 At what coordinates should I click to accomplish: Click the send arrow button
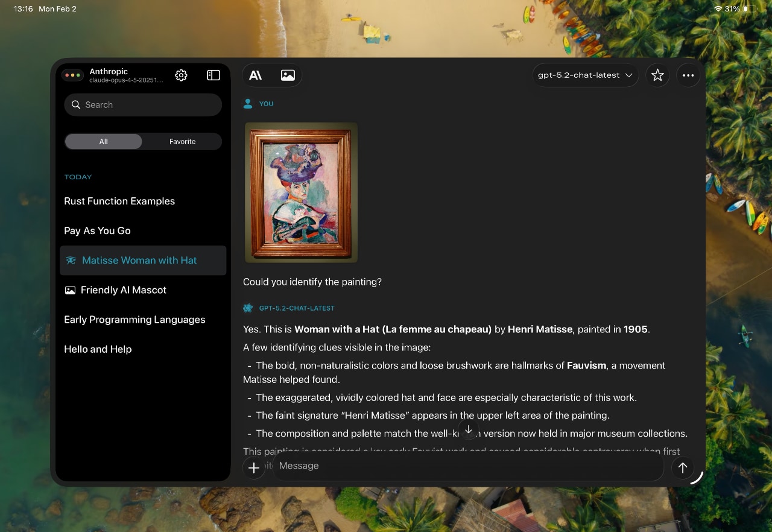coord(682,467)
